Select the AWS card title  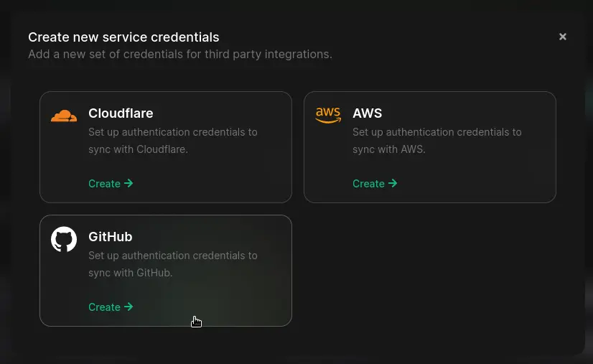coord(368,113)
